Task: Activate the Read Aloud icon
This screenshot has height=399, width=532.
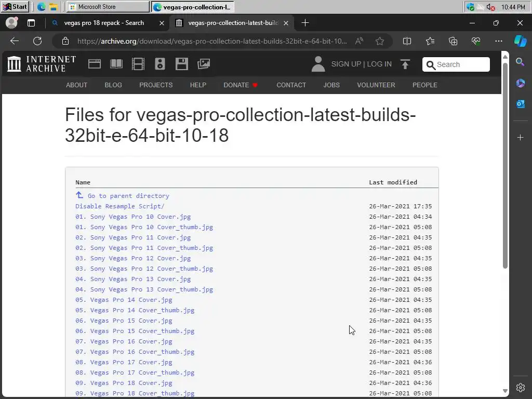Action: 359,41
